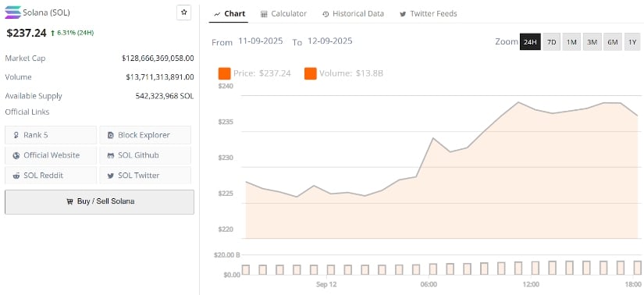
Task: Click the $20.00 B volume axis label
Action: point(226,255)
